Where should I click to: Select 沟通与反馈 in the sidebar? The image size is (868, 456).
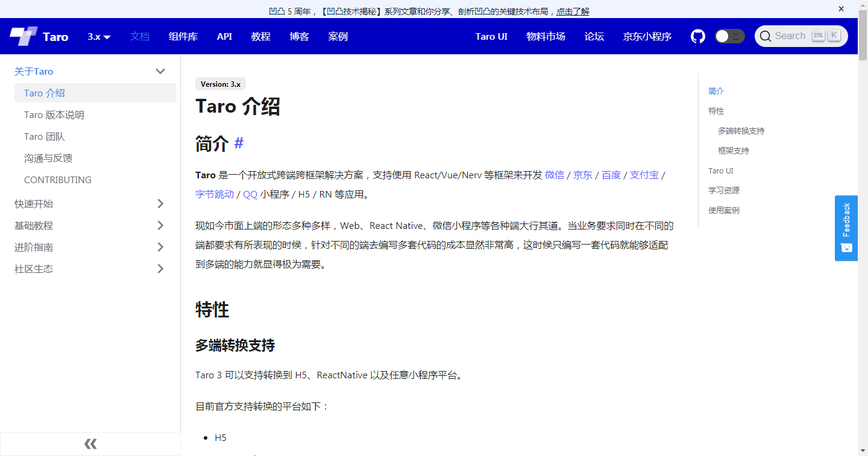95,158
